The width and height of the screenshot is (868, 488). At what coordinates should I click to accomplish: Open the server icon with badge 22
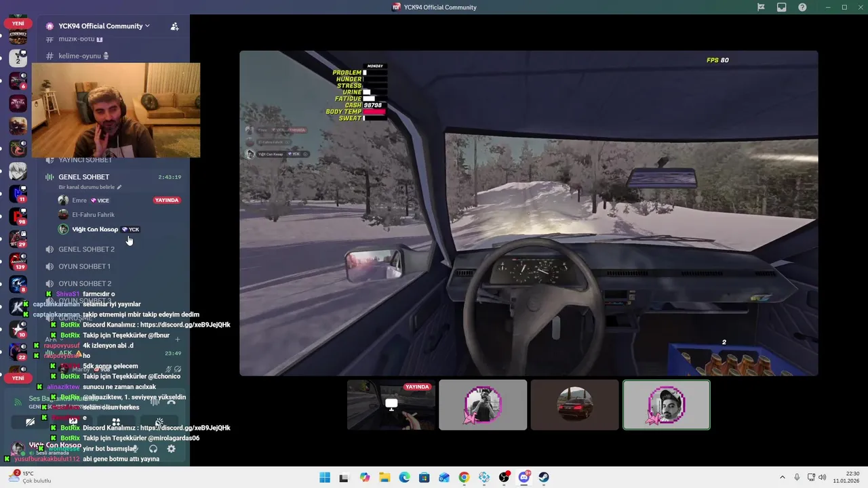click(x=18, y=352)
